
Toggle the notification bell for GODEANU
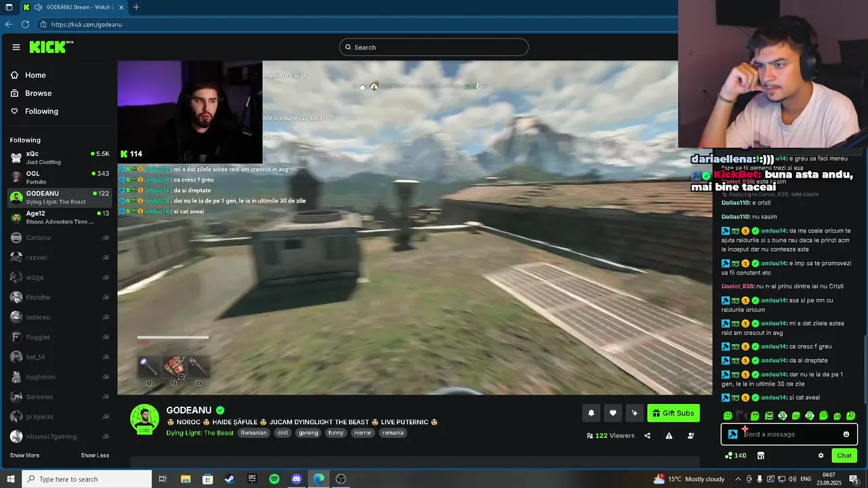(591, 413)
